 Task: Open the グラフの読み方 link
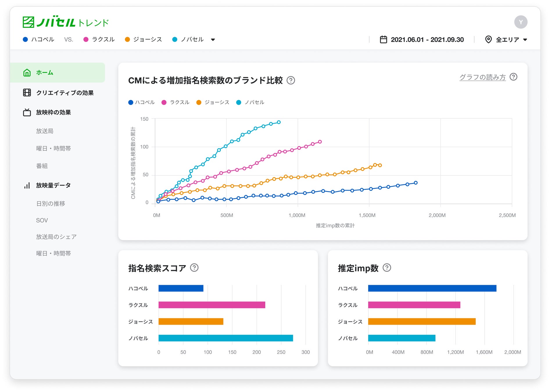click(x=483, y=77)
